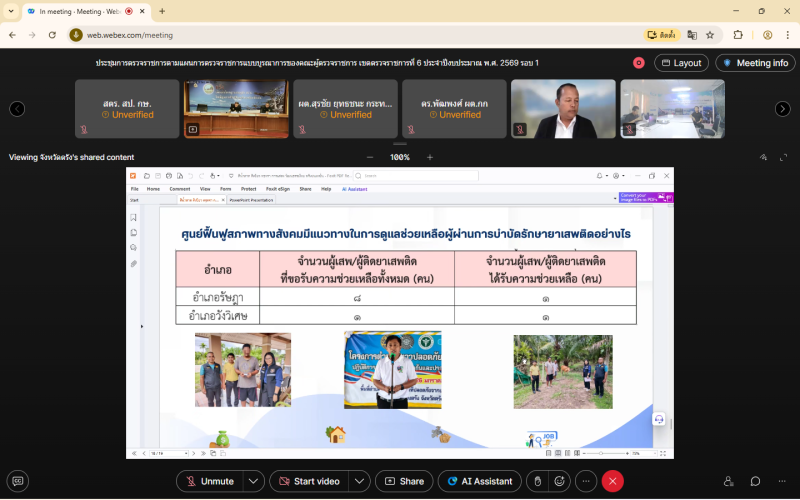Expand video options arrow beside Start video
Screen dimensions: 800x500
coord(358,481)
